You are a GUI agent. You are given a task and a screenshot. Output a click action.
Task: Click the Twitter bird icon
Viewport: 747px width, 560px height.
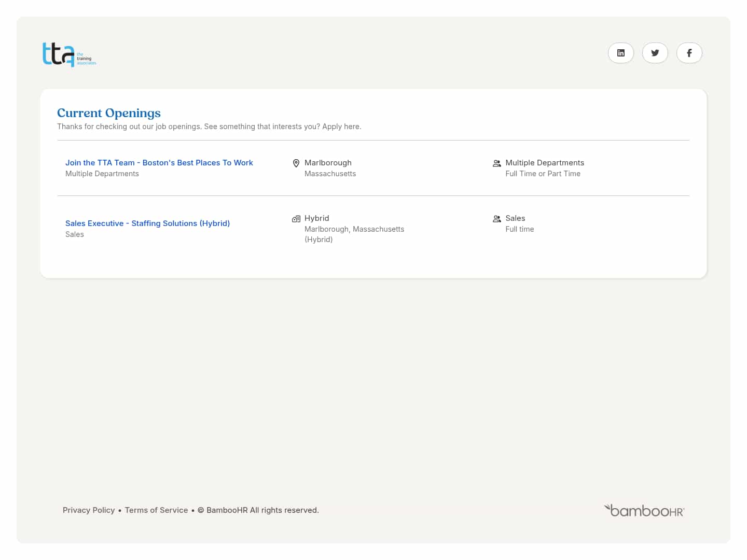click(655, 52)
